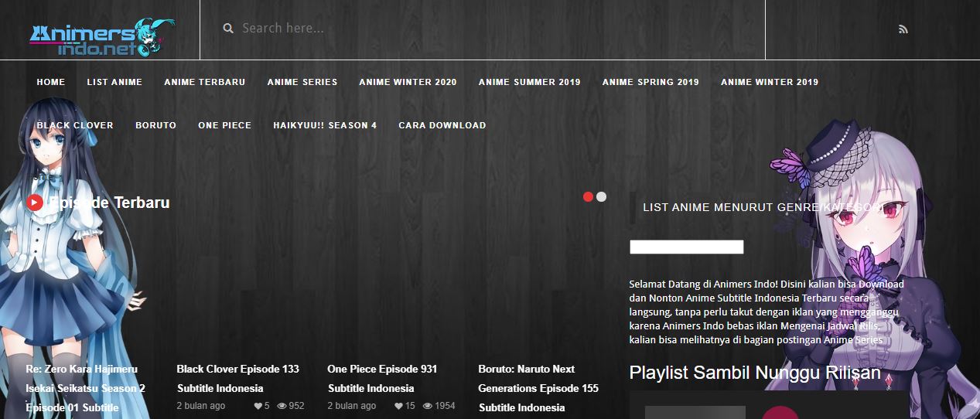Open Cara Download page
This screenshot has width=980, height=419.
[x=442, y=125]
